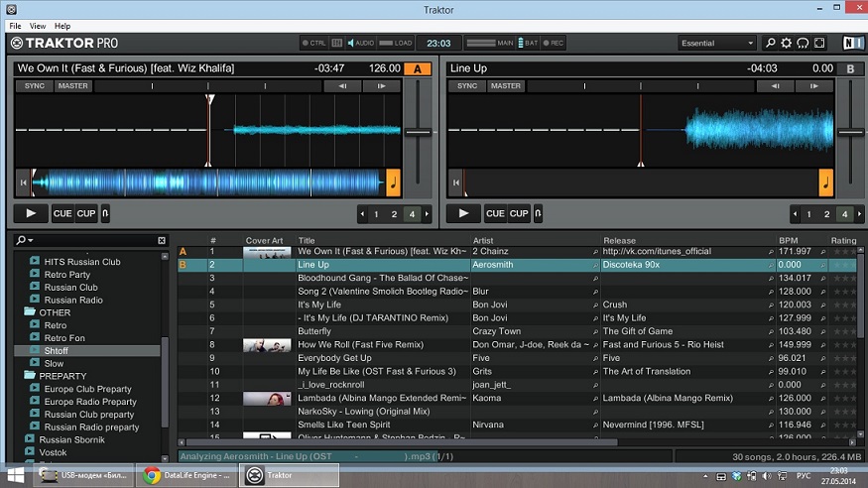The image size is (868, 488).
Task: Select loop size 4 on deck B
Action: coord(845,214)
